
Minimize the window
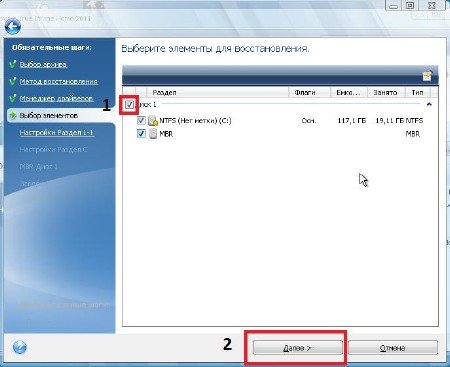pos(394,5)
